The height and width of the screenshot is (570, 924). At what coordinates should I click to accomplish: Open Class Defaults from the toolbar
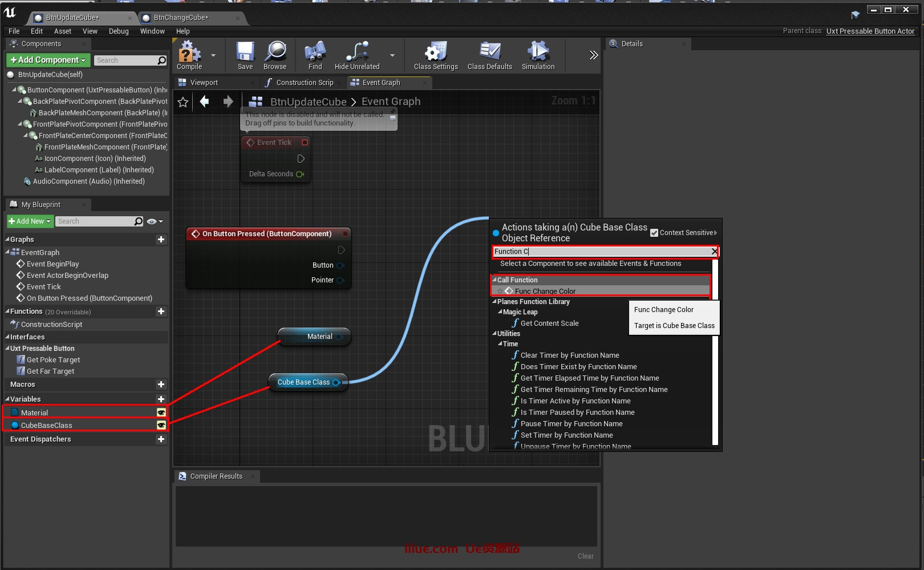click(489, 54)
